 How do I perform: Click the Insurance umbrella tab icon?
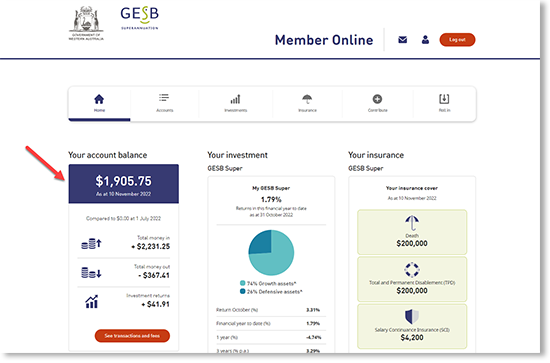(x=307, y=99)
